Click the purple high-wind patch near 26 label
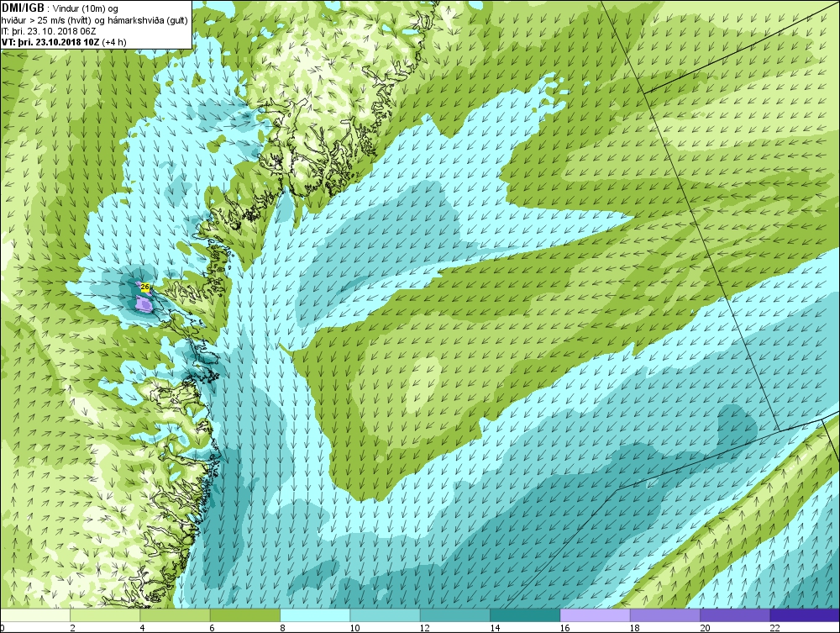 pos(144,304)
